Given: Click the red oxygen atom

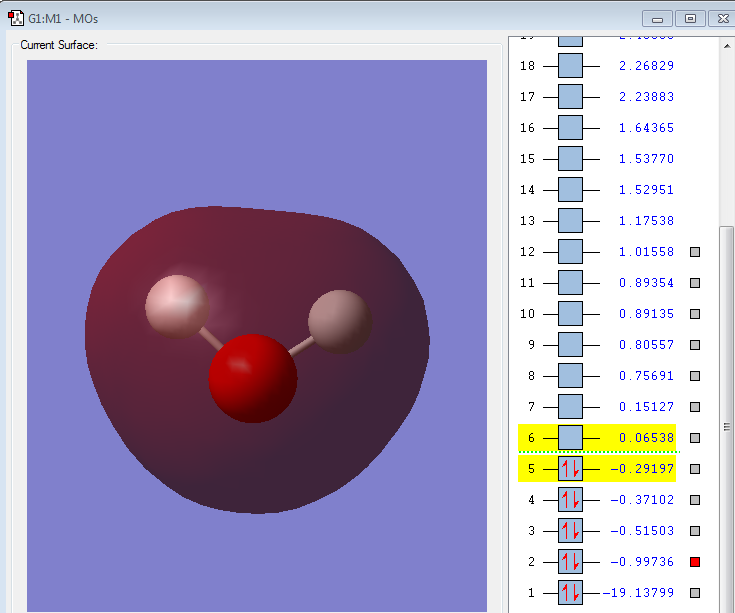Looking at the screenshot, I should 253,379.
